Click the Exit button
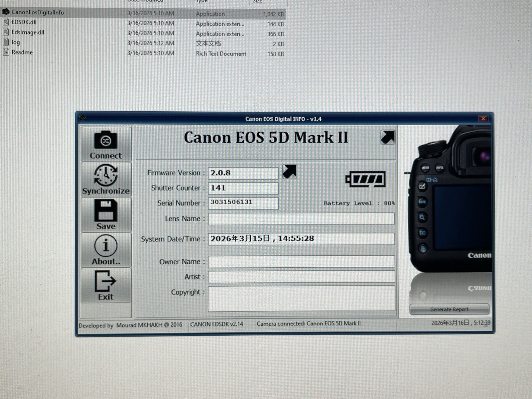Image resolution: width=532 pixels, height=399 pixels. coord(106,285)
